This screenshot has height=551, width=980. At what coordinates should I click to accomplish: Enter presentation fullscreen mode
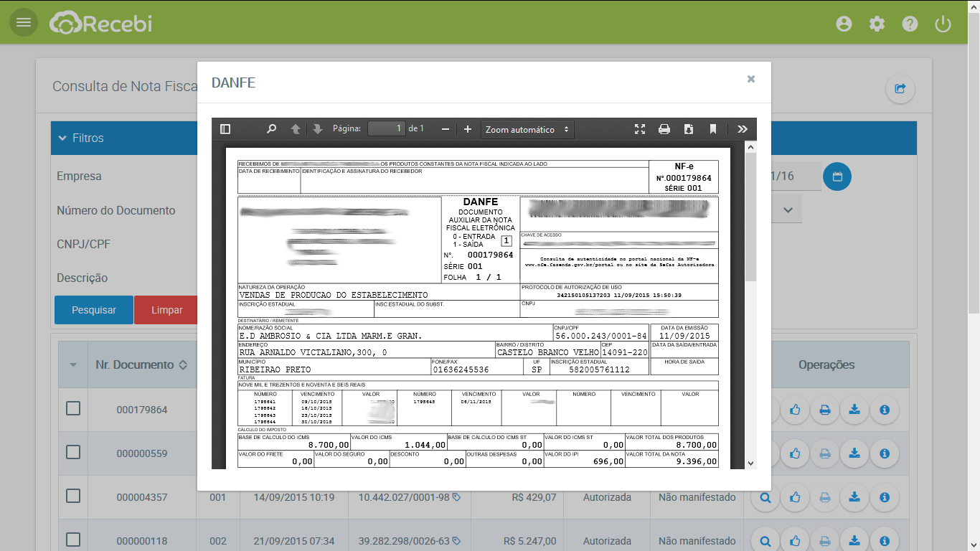pyautogui.click(x=640, y=129)
